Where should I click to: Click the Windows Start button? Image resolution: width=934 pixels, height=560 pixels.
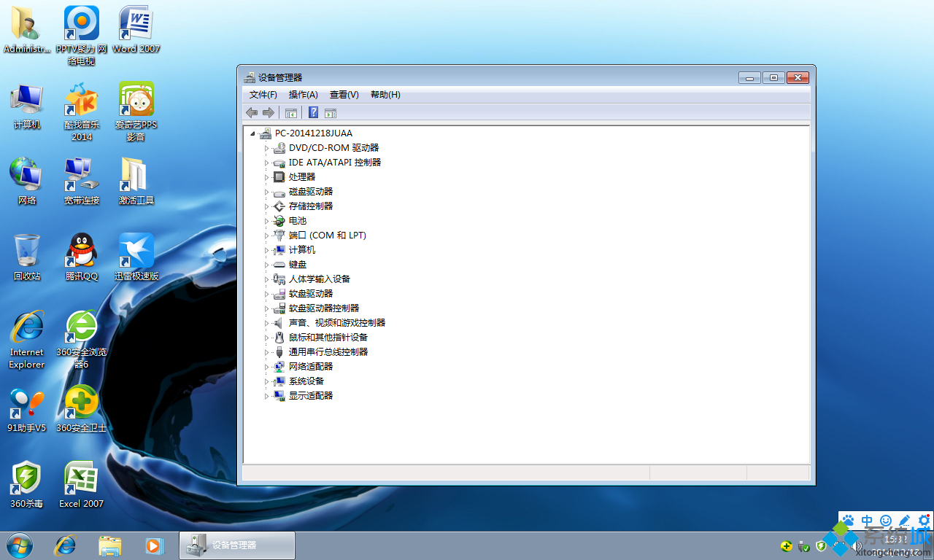(x=18, y=545)
